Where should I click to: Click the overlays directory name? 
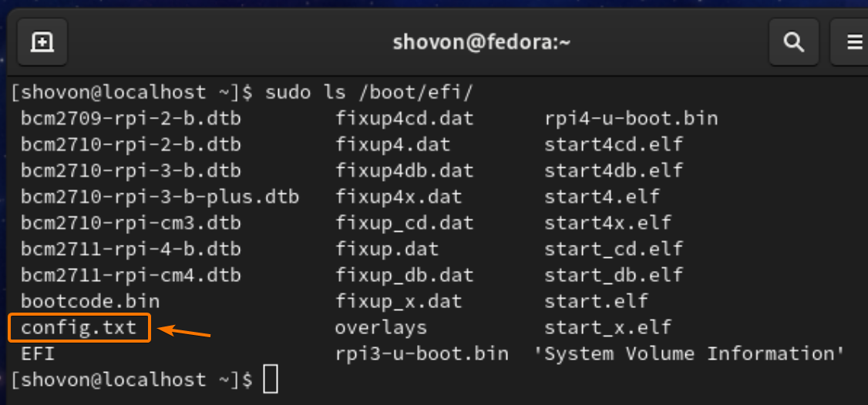[381, 328]
